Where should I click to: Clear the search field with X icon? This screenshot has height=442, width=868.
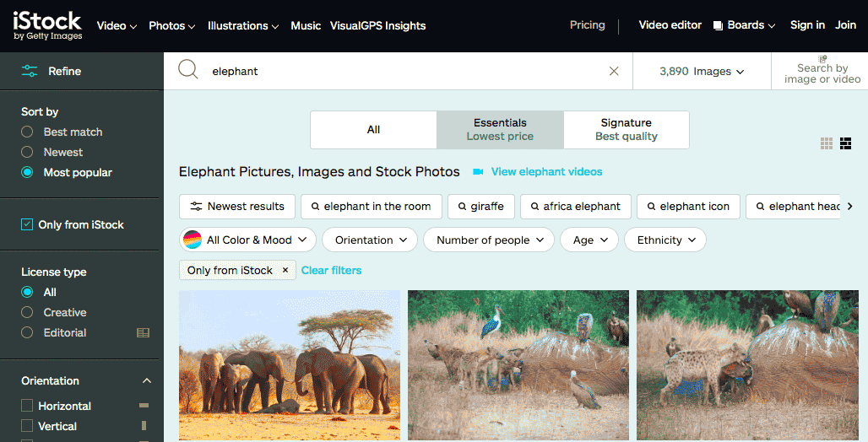coord(614,72)
